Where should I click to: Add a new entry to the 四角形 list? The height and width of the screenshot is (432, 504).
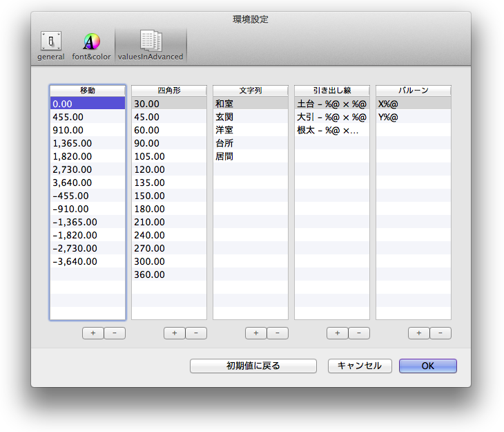(x=174, y=333)
